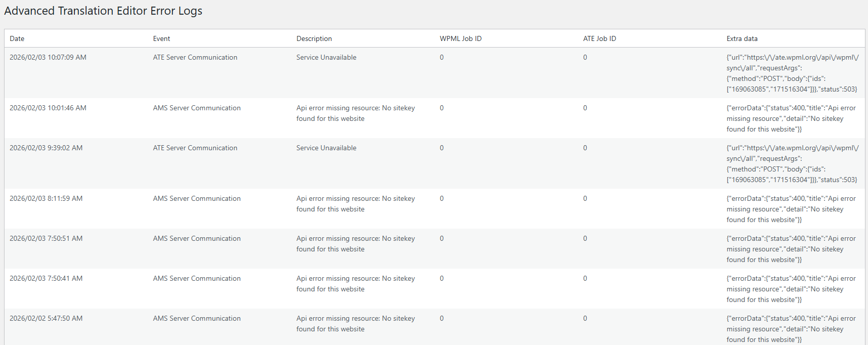Click the 7:50:41 AM date entry
This screenshot has width=868, height=345.
pos(46,278)
